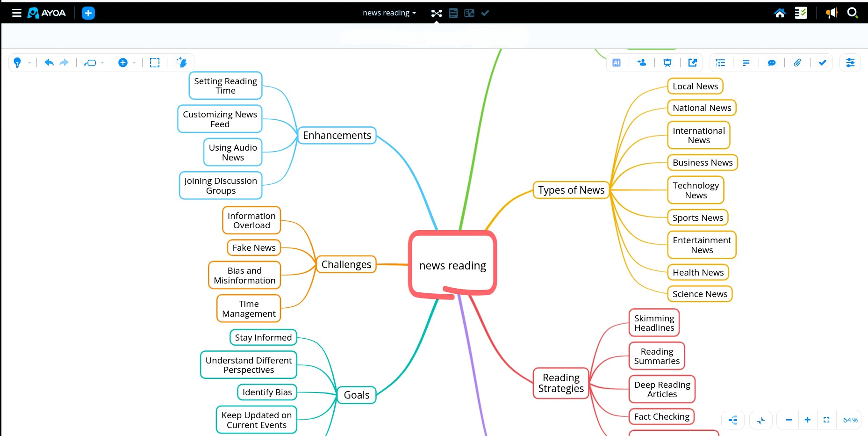The height and width of the screenshot is (436, 868).
Task: Switch to task checkmark view
Action: [x=485, y=13]
